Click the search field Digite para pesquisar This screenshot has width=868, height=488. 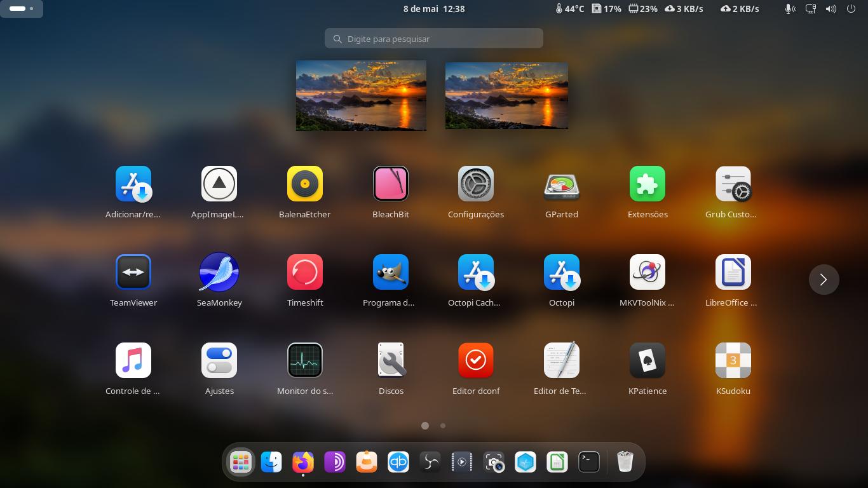coord(434,39)
